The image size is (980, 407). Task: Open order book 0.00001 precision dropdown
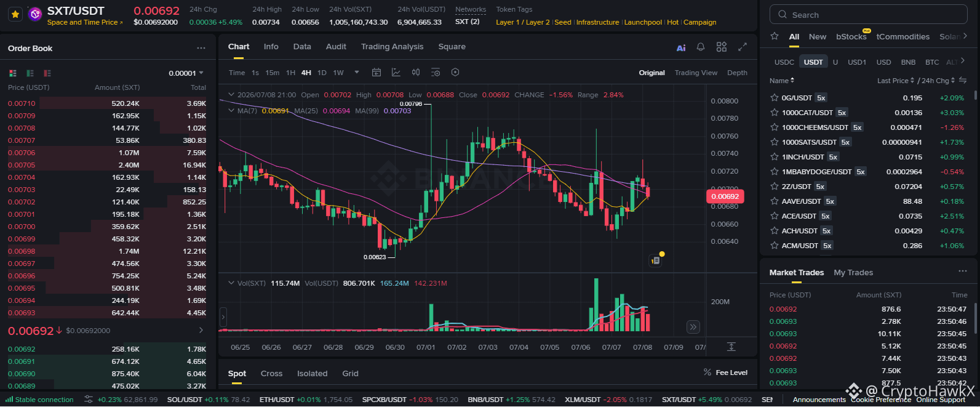coord(186,73)
